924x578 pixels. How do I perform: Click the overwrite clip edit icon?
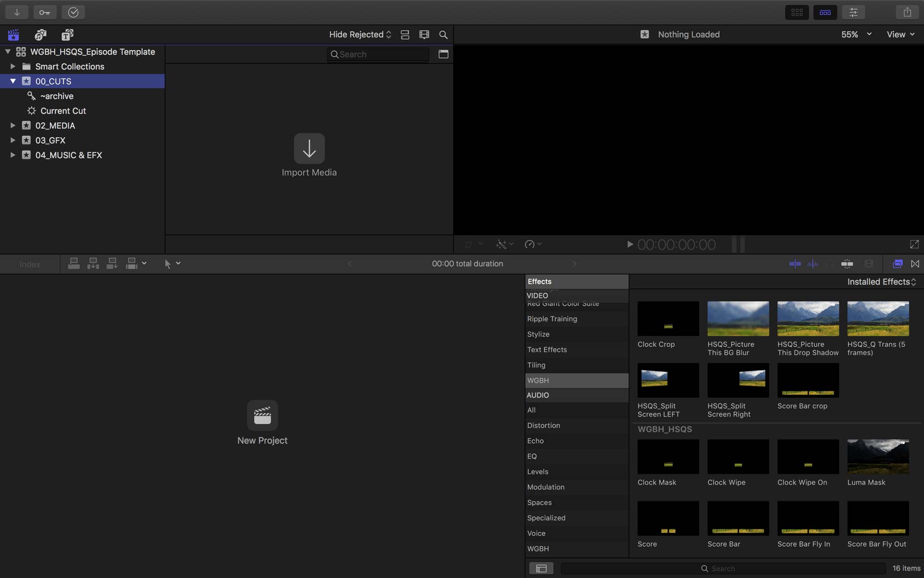click(131, 264)
